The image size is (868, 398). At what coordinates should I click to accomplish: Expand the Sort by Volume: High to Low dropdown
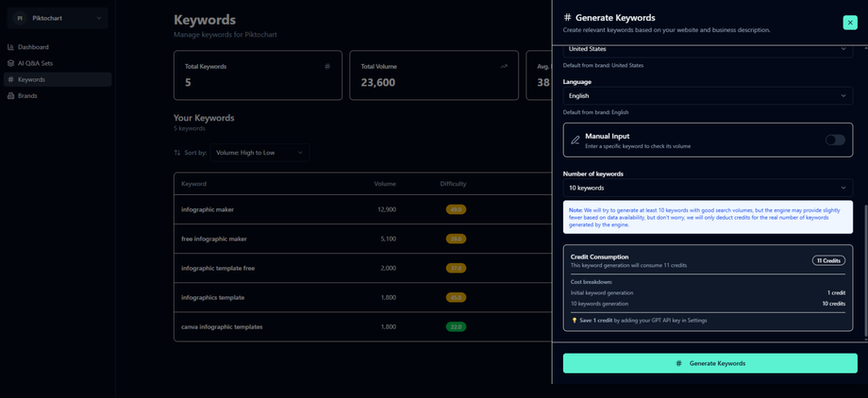point(259,153)
